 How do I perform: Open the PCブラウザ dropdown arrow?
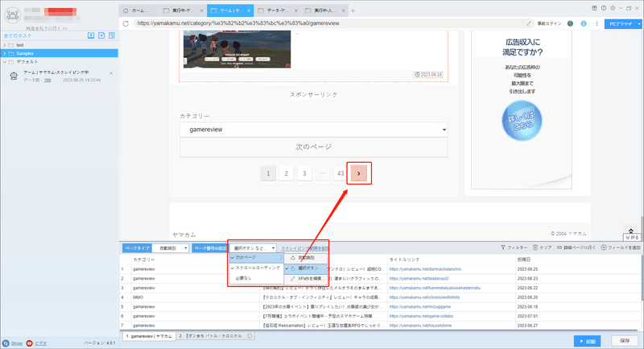point(638,24)
